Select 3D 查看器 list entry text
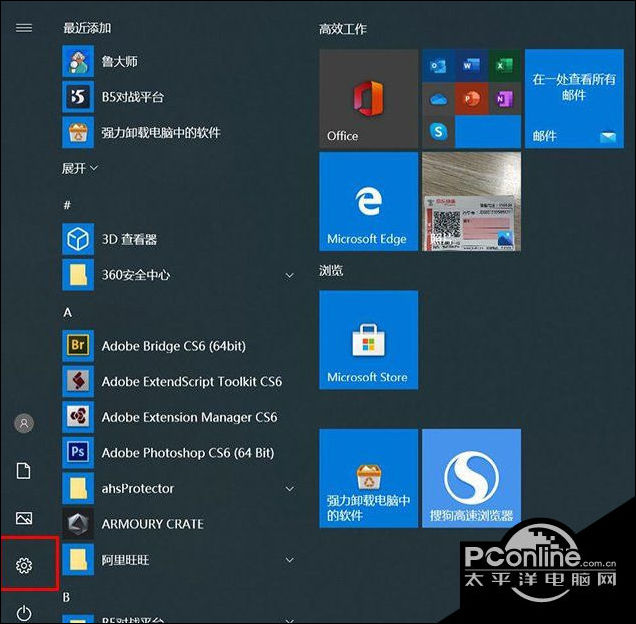636x624 pixels. tap(129, 239)
